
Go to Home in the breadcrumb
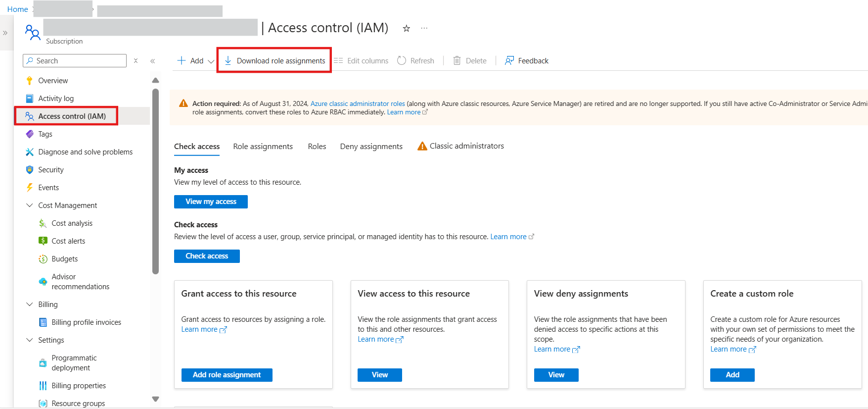click(x=17, y=9)
